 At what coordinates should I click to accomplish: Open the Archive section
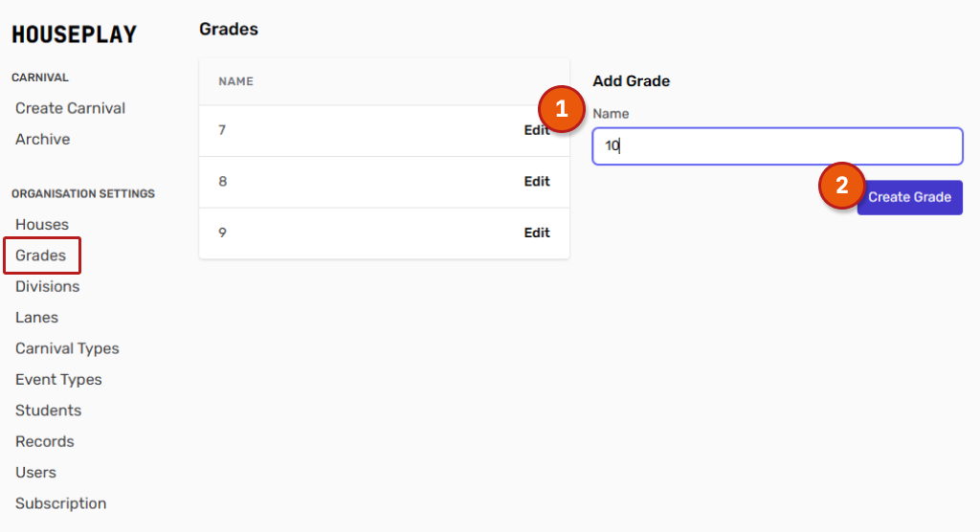pyautogui.click(x=42, y=139)
